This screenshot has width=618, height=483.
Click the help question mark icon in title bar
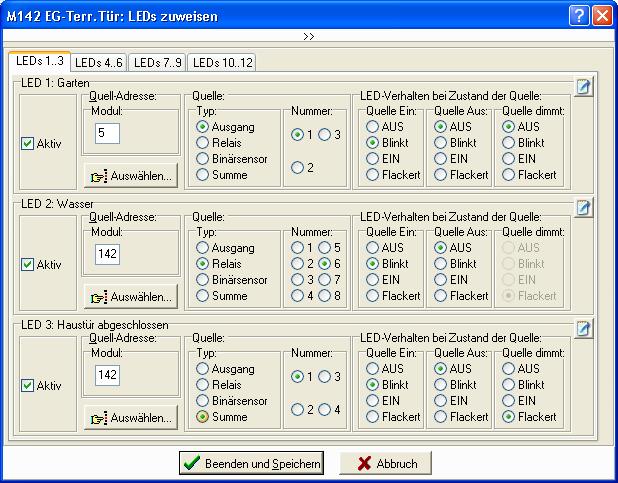pyautogui.click(x=579, y=16)
